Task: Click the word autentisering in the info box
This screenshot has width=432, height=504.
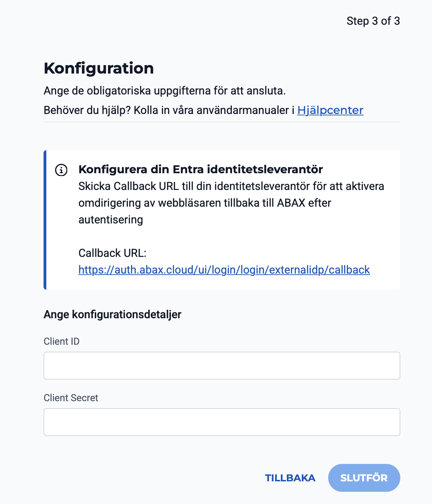Action: tap(110, 220)
